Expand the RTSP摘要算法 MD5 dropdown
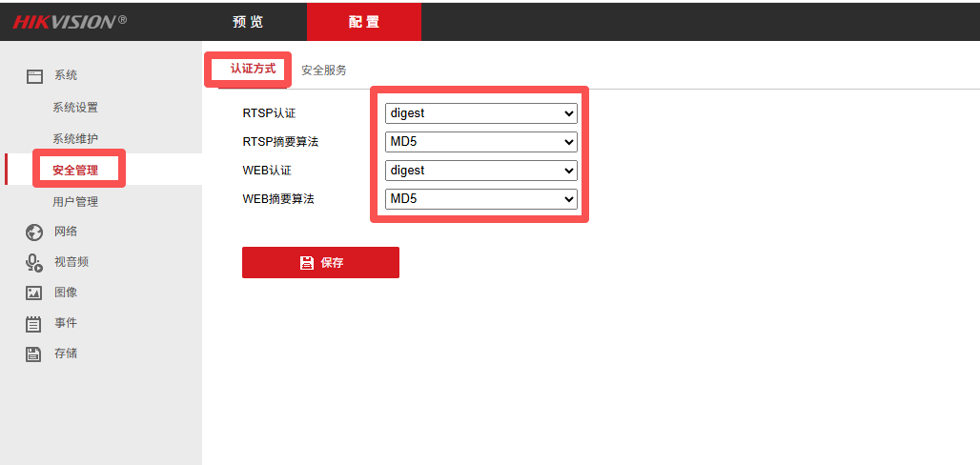 481,142
